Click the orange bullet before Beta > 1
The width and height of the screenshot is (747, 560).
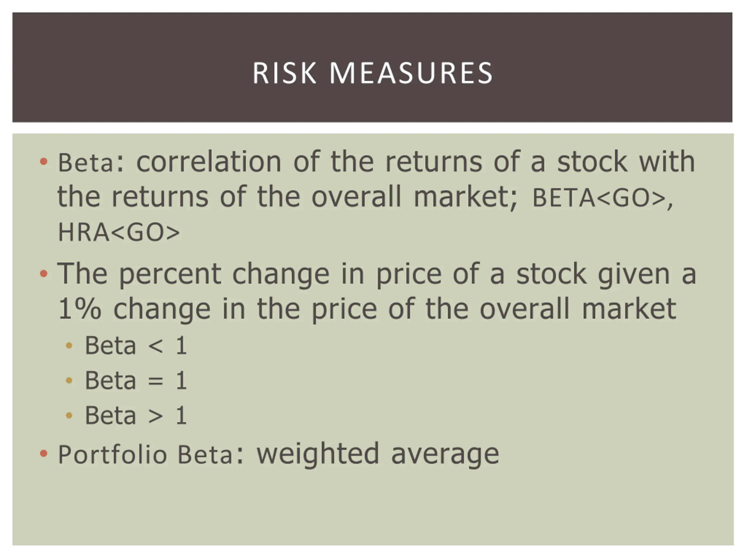click(x=69, y=416)
